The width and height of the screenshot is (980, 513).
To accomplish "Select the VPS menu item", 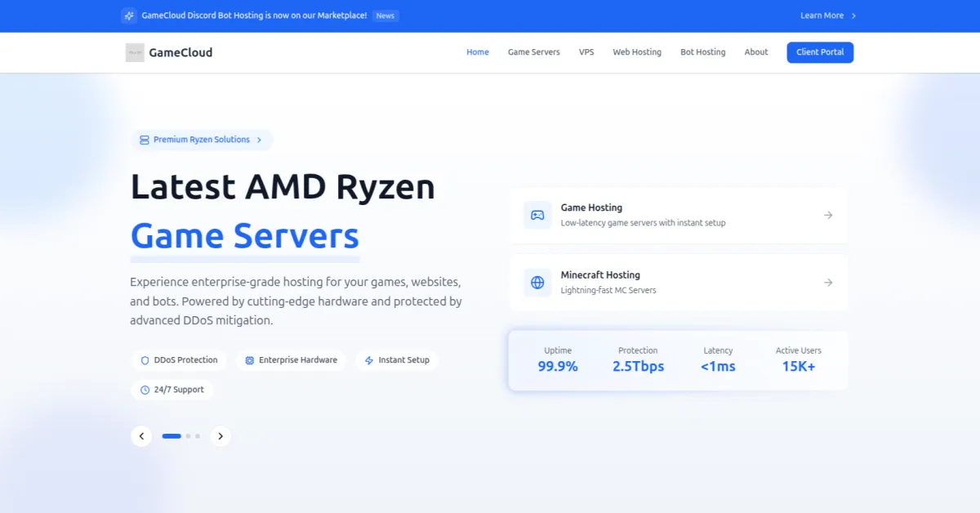I will [586, 51].
